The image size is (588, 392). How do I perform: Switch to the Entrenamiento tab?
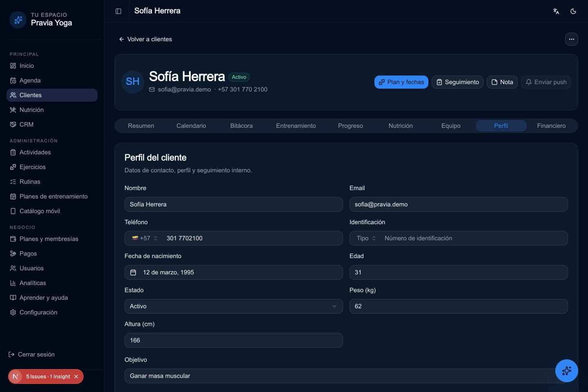(x=296, y=126)
